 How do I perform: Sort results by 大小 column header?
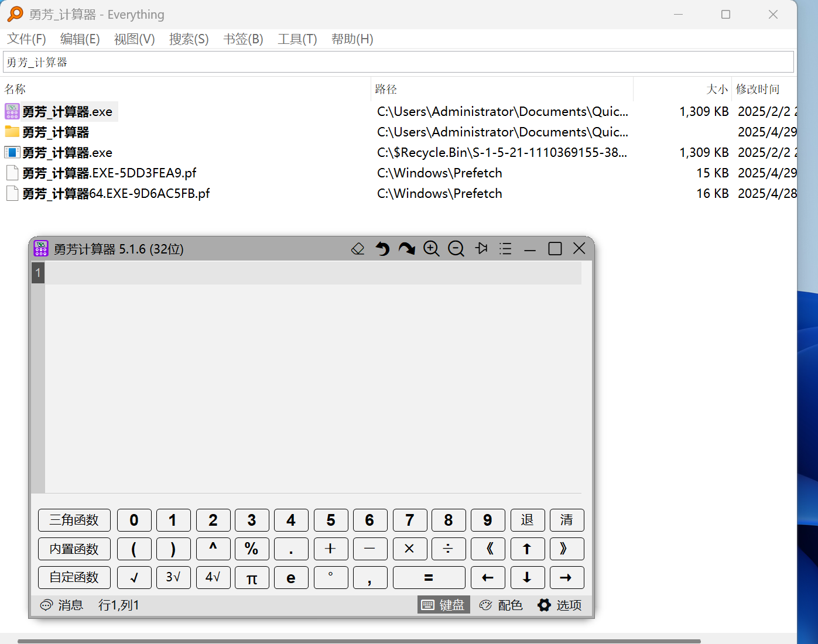[683, 89]
